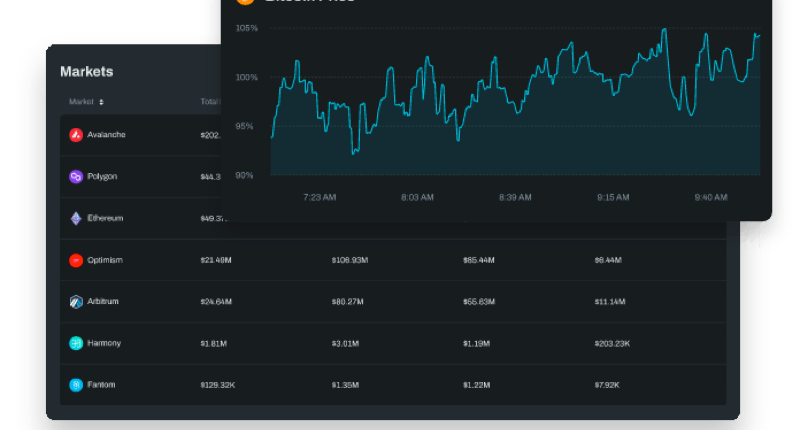Select the Optimism market name

(105, 260)
